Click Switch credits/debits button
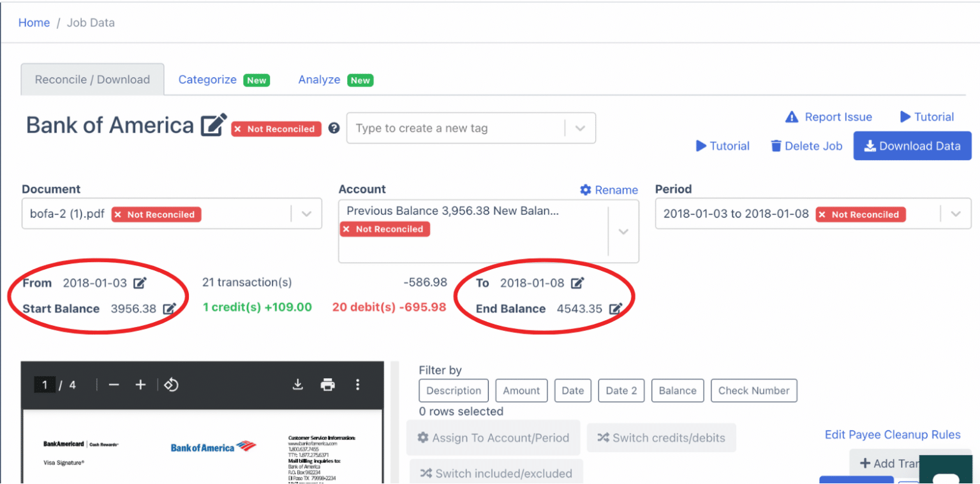Screen dimensions: 980x484 (x=662, y=438)
